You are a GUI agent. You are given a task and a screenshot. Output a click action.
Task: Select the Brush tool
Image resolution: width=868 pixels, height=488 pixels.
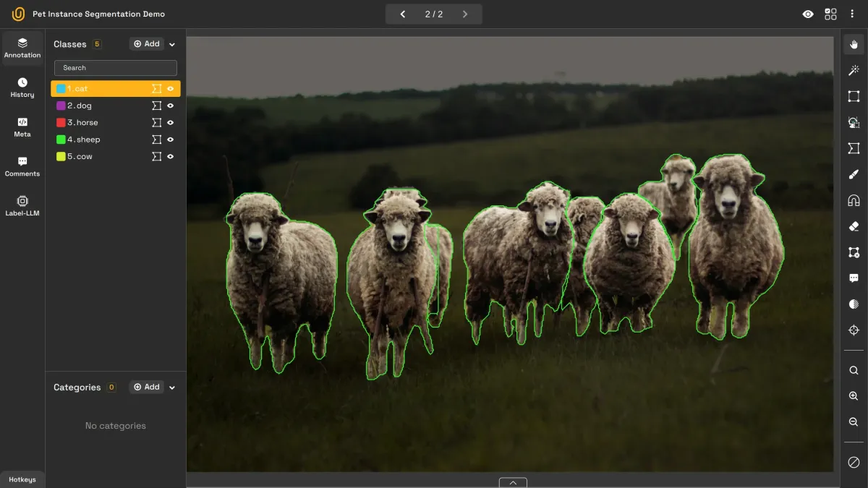coord(853,174)
